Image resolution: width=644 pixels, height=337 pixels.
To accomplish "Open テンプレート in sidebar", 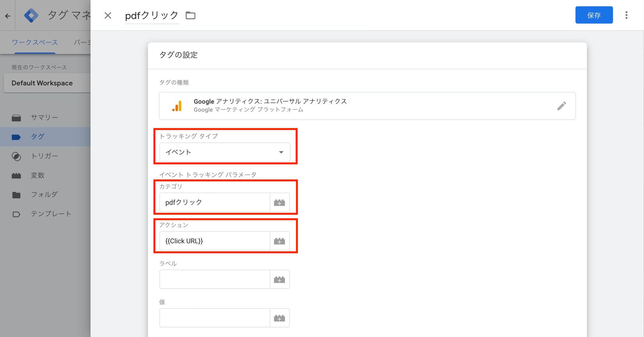I will tap(45, 214).
